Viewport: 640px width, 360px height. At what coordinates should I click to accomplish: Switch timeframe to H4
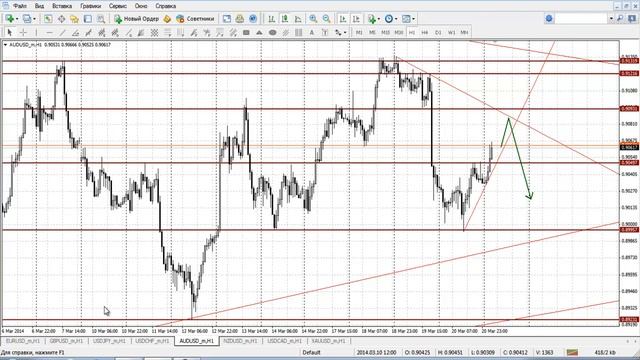point(425,32)
